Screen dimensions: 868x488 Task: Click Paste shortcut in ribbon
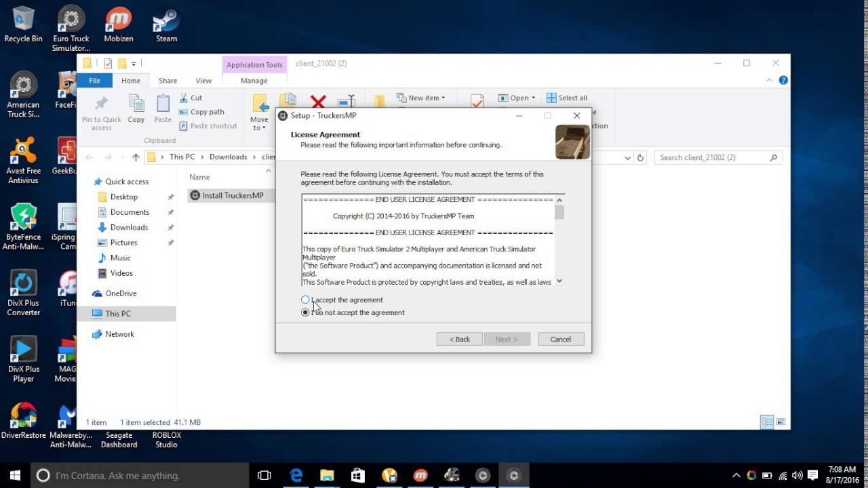click(208, 125)
